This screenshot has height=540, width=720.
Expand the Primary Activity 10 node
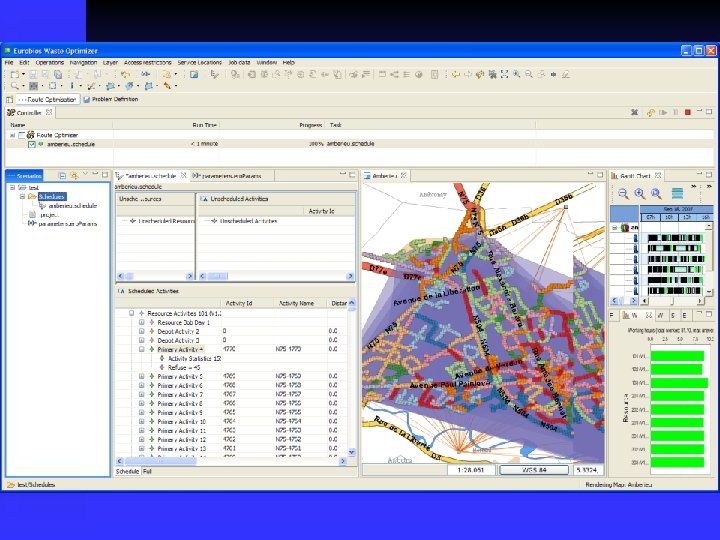coord(142,422)
